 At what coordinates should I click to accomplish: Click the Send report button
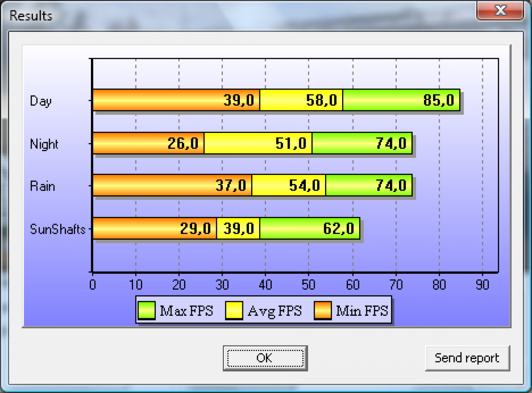pyautogui.click(x=467, y=358)
